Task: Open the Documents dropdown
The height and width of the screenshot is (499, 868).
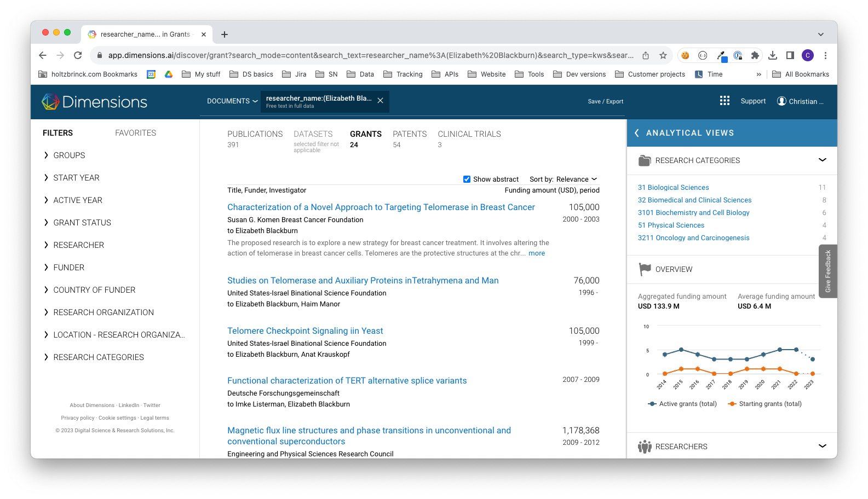Action: pos(232,101)
